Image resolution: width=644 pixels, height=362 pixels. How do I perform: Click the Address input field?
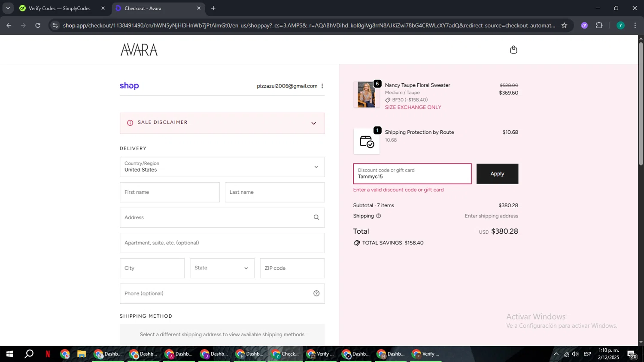tap(222, 217)
